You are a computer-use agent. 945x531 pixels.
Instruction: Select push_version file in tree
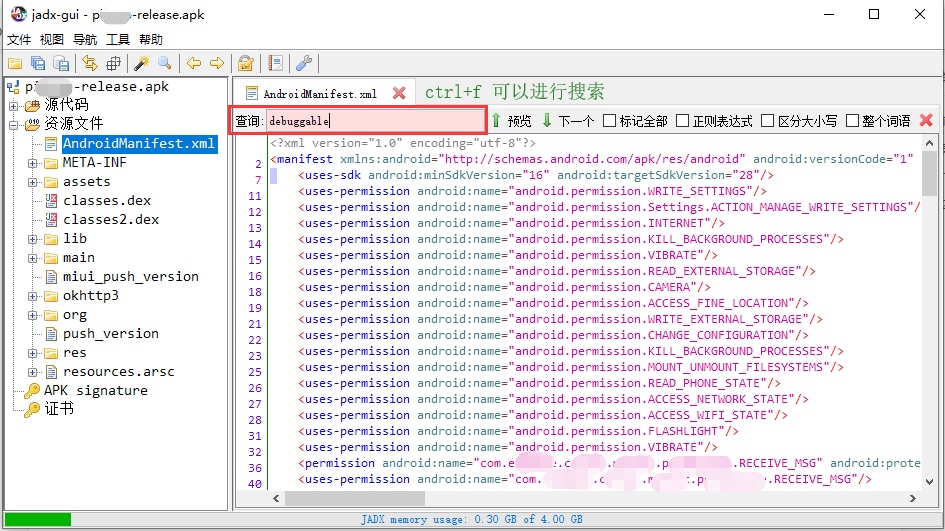[x=111, y=334]
